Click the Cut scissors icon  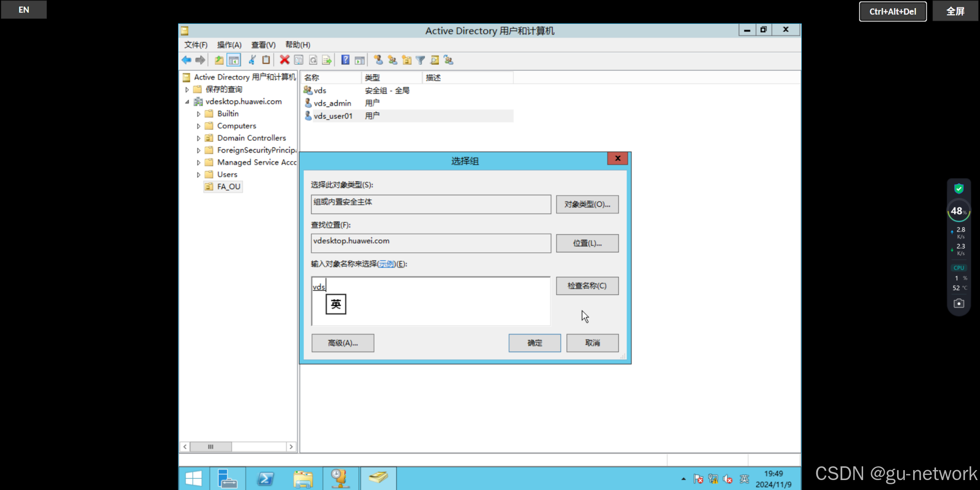[x=252, y=60]
